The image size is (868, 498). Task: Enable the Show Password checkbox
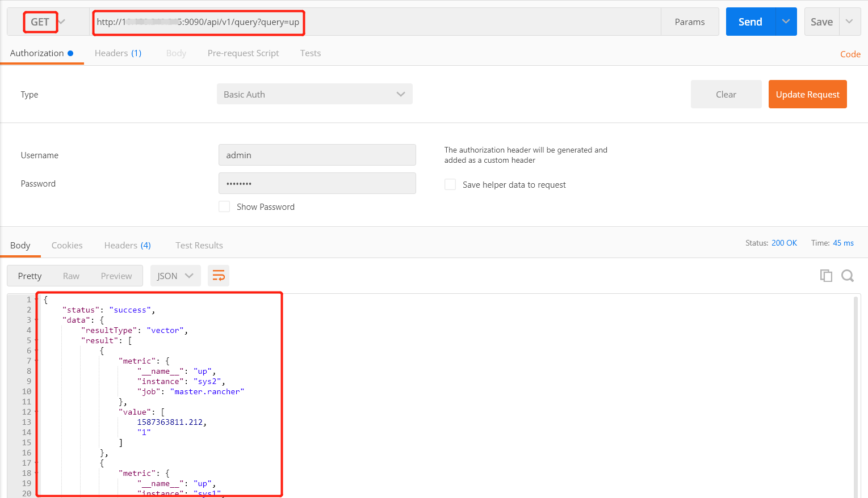tap(224, 206)
